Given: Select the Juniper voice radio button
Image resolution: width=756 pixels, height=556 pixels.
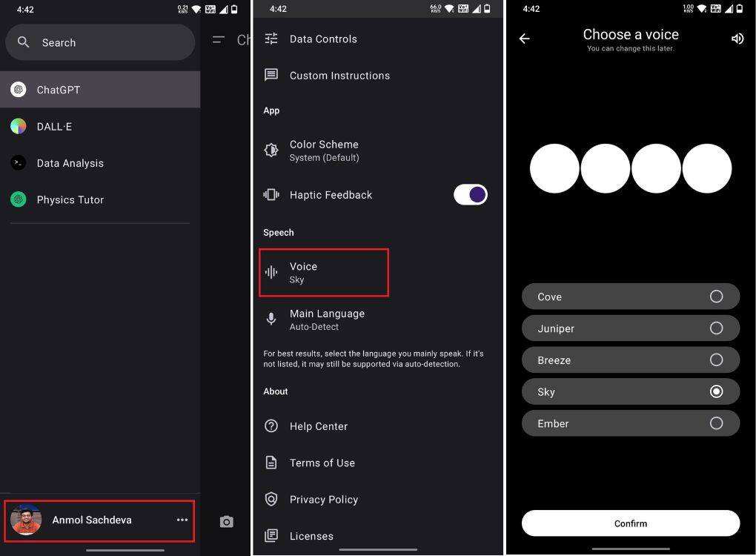Looking at the screenshot, I should point(717,328).
